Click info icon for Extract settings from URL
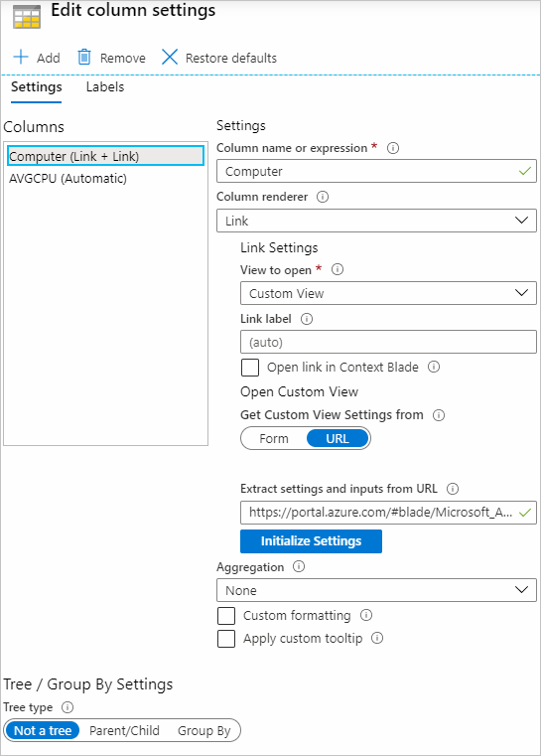The image size is (541, 756). 453,489
